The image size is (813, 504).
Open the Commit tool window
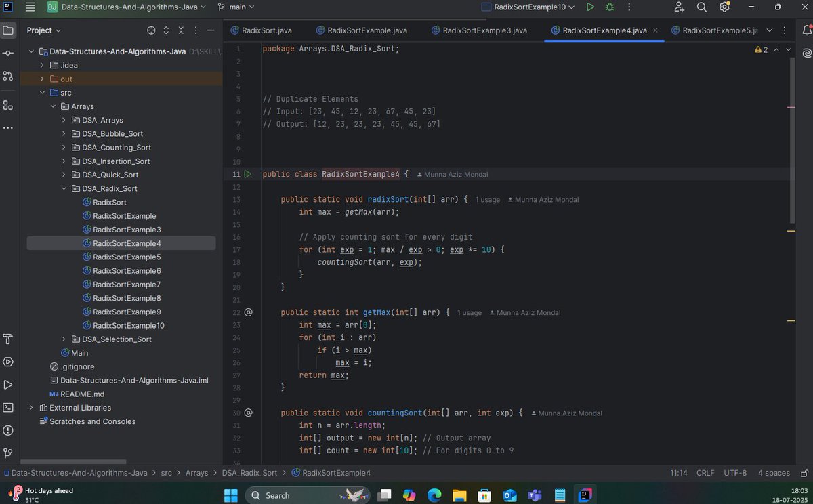coord(8,53)
